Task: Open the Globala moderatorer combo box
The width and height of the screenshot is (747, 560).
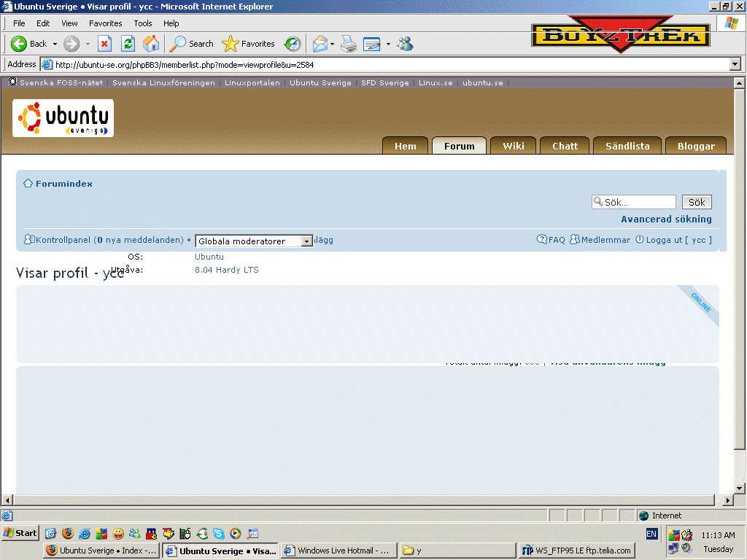Action: coord(254,241)
